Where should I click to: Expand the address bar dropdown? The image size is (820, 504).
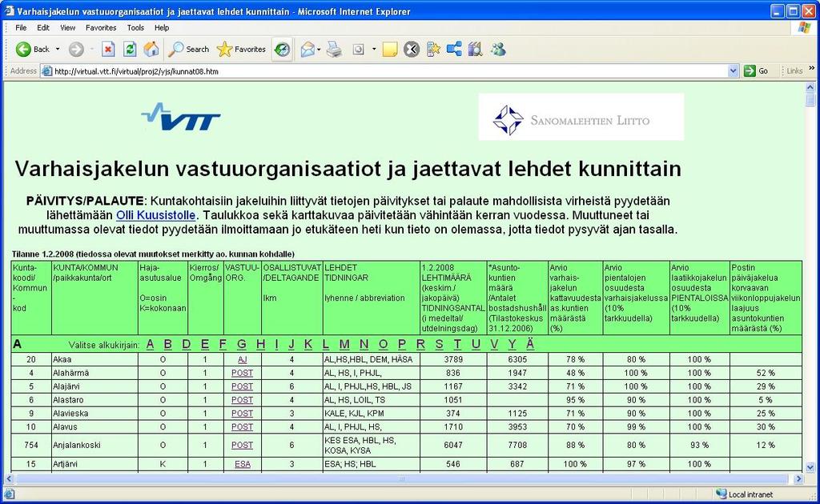734,71
